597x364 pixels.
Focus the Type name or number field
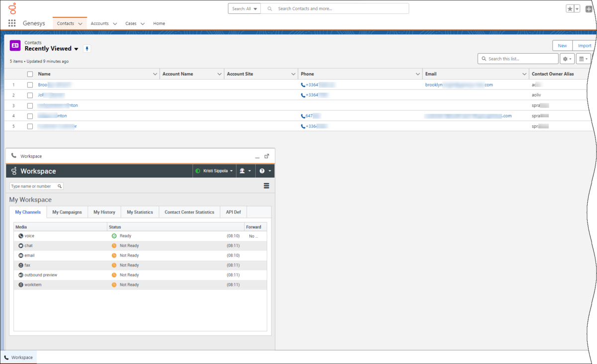point(36,186)
